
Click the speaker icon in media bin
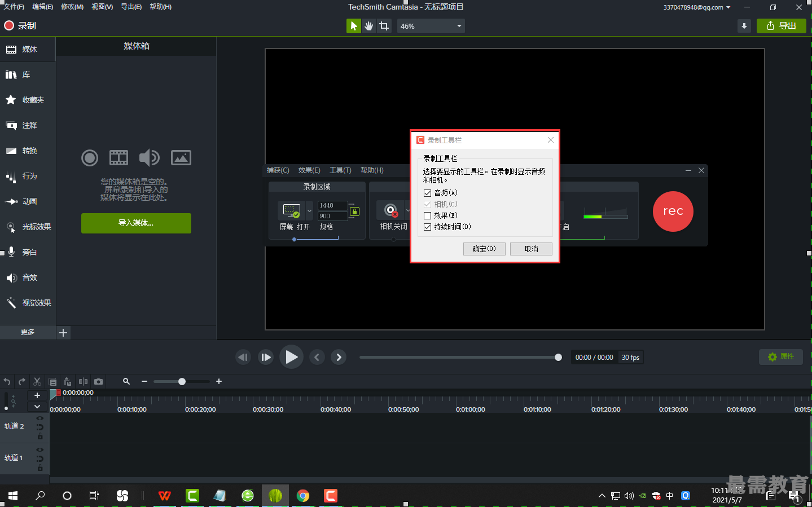click(150, 158)
